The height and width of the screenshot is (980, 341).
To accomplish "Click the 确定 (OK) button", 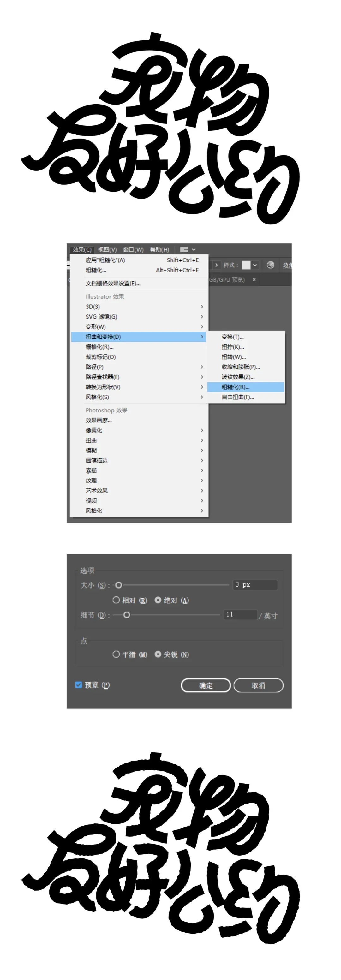I will (206, 685).
